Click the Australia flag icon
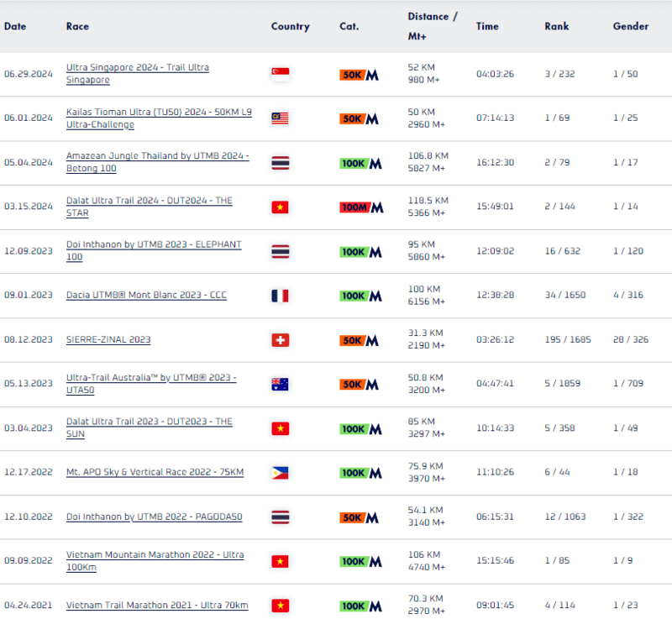672x619 pixels. click(x=281, y=385)
